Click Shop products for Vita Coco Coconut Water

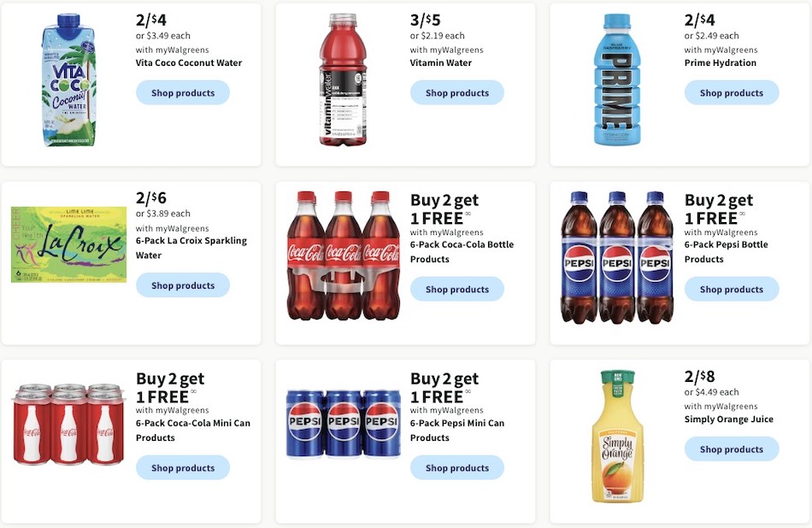tap(183, 92)
